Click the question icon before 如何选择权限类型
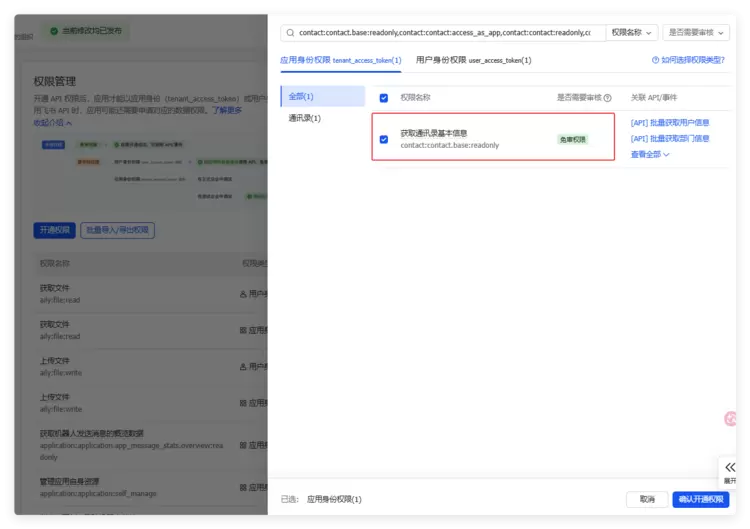This screenshot has width=750, height=529. pos(655,61)
